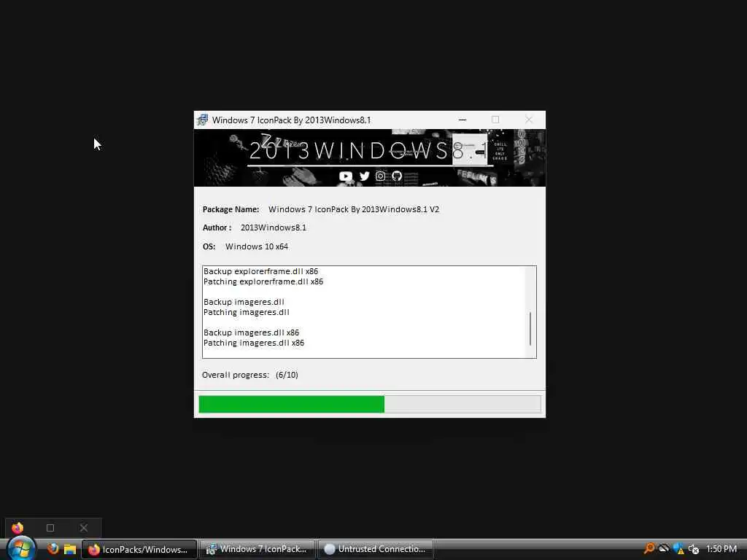Launch Firefox from the quick launch bar
747x560 pixels.
[53, 548]
